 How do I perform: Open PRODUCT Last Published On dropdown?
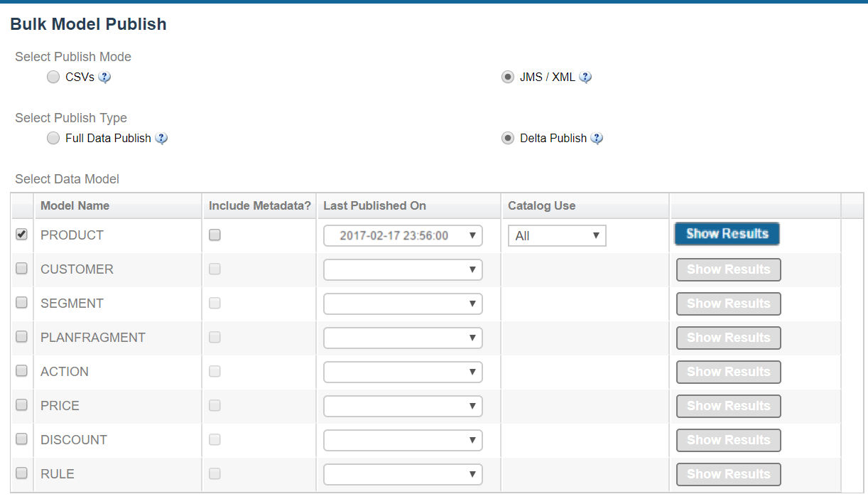click(403, 236)
